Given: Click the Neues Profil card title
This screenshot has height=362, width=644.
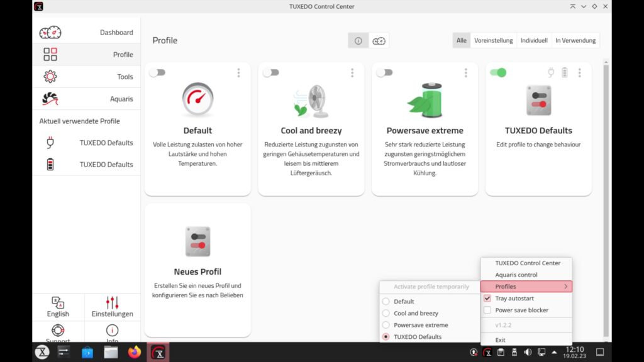Looking at the screenshot, I should pyautogui.click(x=197, y=271).
